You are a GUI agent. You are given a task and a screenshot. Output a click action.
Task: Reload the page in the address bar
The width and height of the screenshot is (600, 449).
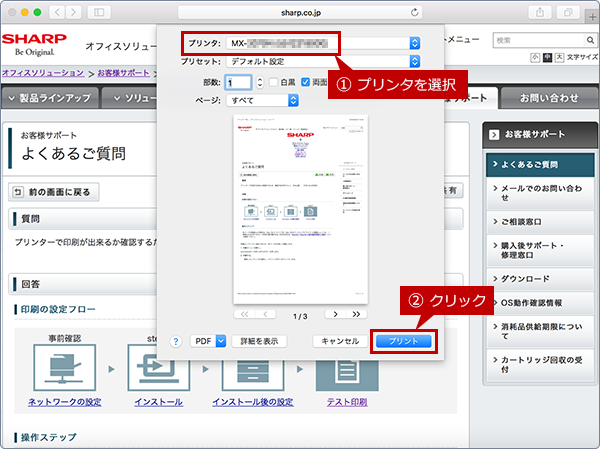pos(414,12)
